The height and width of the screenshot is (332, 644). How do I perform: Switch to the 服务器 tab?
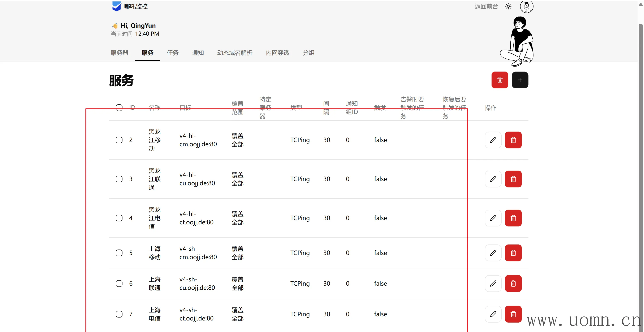[x=119, y=53]
